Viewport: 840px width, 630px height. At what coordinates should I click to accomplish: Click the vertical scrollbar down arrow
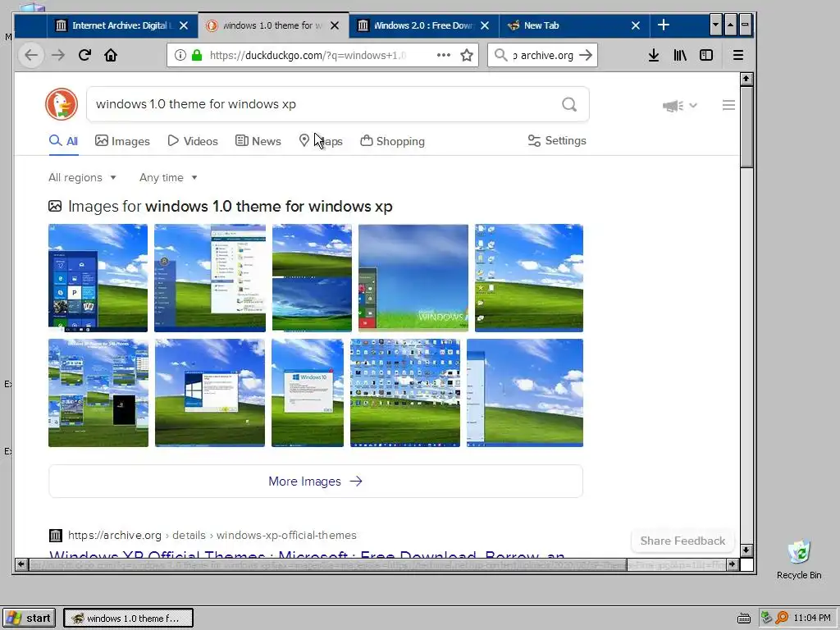coord(746,550)
